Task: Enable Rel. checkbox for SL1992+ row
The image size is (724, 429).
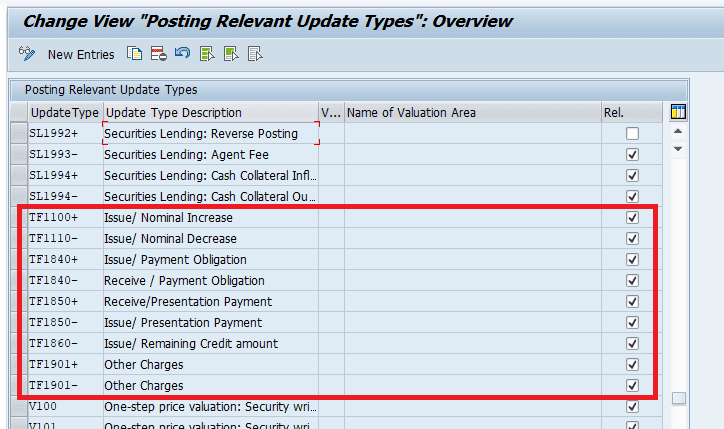Action: 632,134
